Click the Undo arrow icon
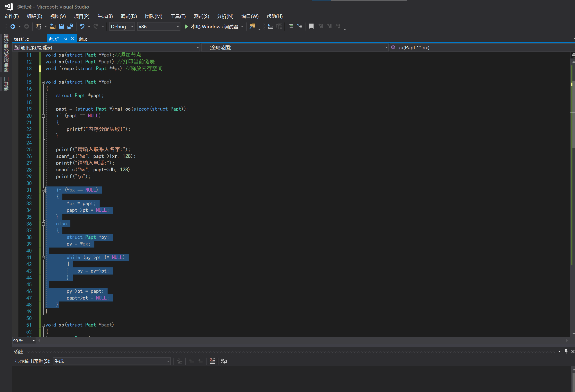Viewport: 575px width, 392px height. 82,27
